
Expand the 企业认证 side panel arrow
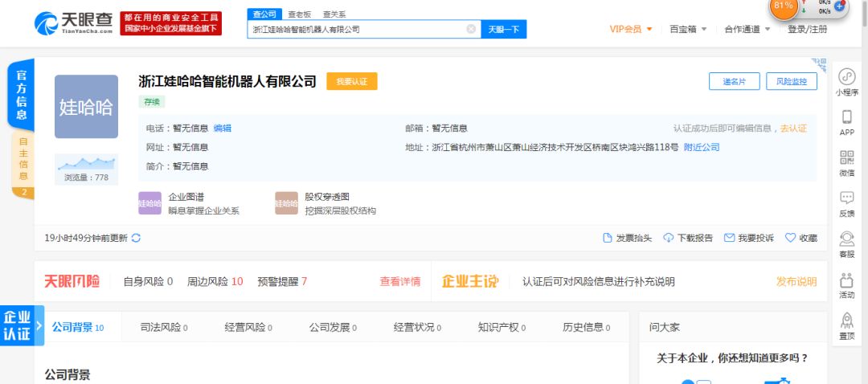pos(39,325)
